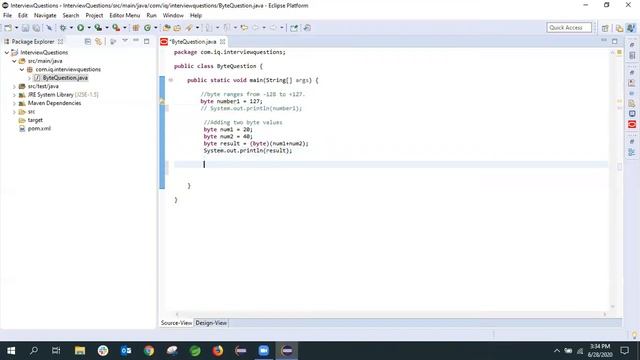Image resolution: width=640 pixels, height=360 pixels.
Task: Click the Open Task icon
Action: (x=177, y=28)
